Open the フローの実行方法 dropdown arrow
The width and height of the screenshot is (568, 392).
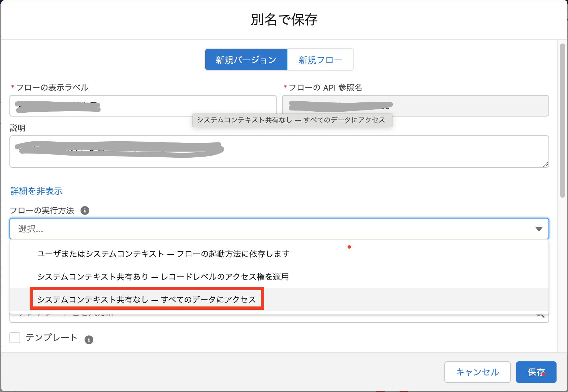click(539, 229)
